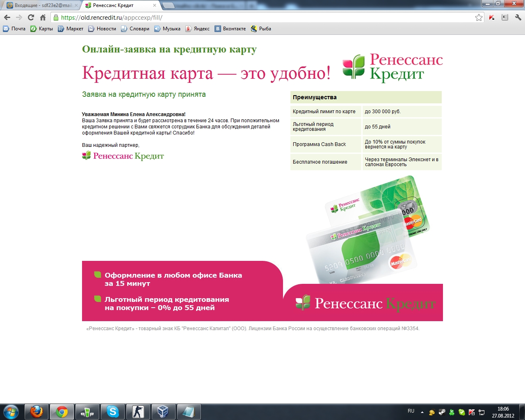Click the 'Кредитный лимит по карте' cell
This screenshot has height=420, width=525.
coord(326,112)
